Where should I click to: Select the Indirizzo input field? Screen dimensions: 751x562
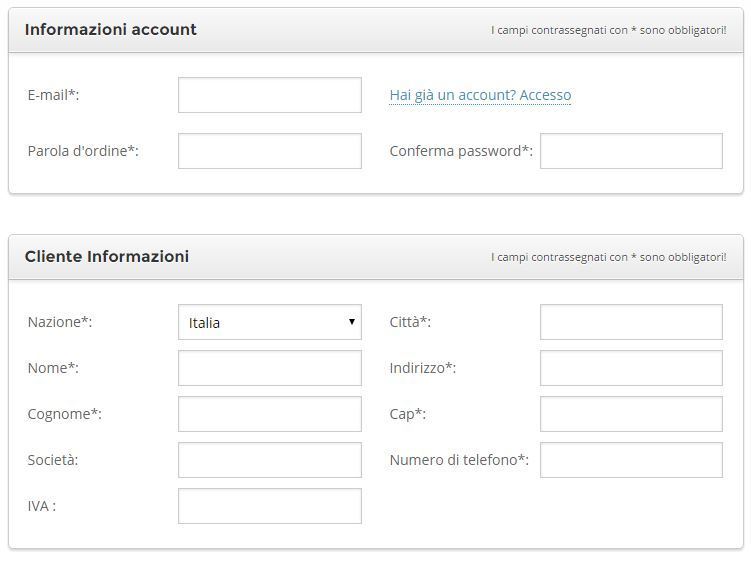coord(631,368)
